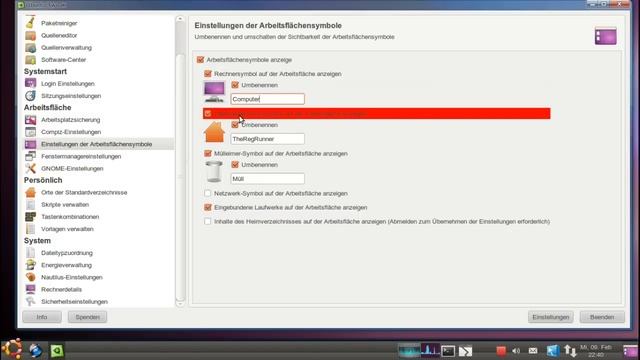This screenshot has width=640, height=360.
Task: Click the Fenstermanagereinstellungen icon
Action: [x=30, y=156]
